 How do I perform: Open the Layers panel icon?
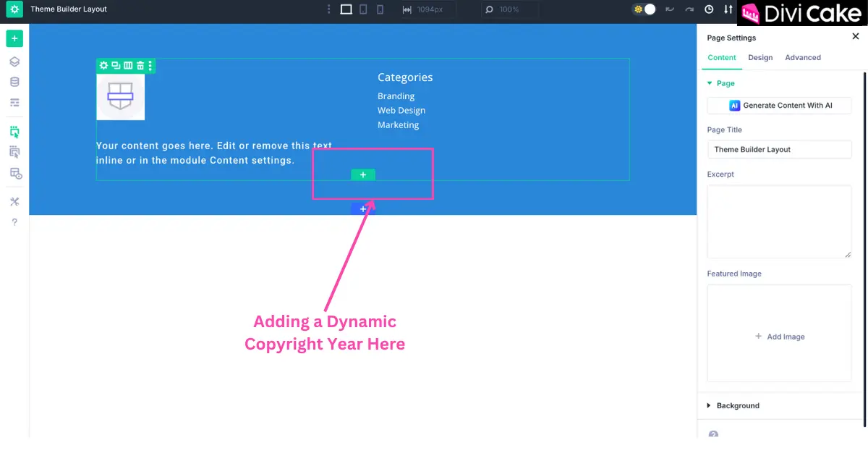pyautogui.click(x=14, y=62)
